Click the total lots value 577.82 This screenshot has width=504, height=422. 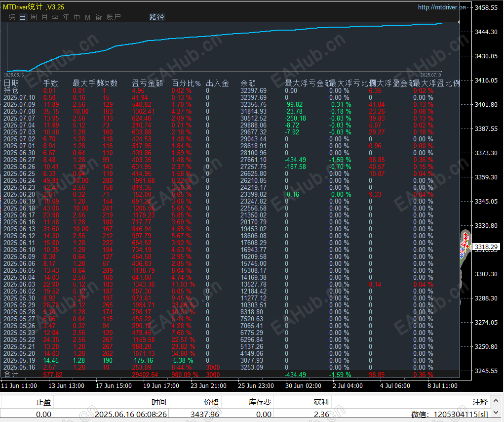(53, 375)
